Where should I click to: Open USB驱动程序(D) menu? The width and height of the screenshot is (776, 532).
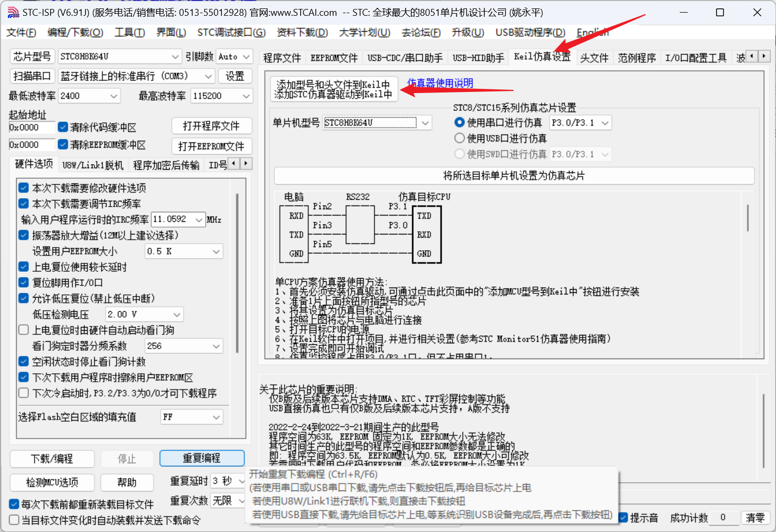530,33
